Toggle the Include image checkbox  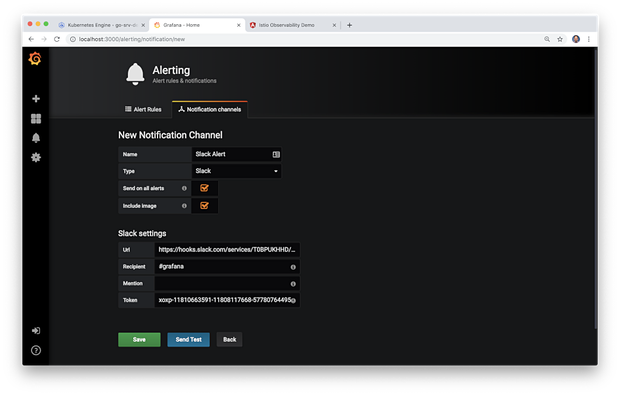(x=204, y=206)
